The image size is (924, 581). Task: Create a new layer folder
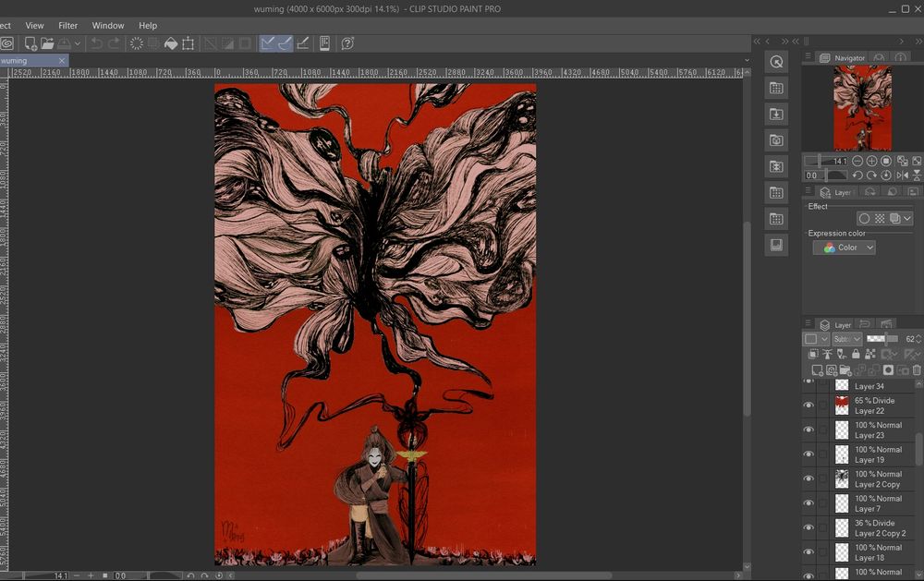coord(845,370)
